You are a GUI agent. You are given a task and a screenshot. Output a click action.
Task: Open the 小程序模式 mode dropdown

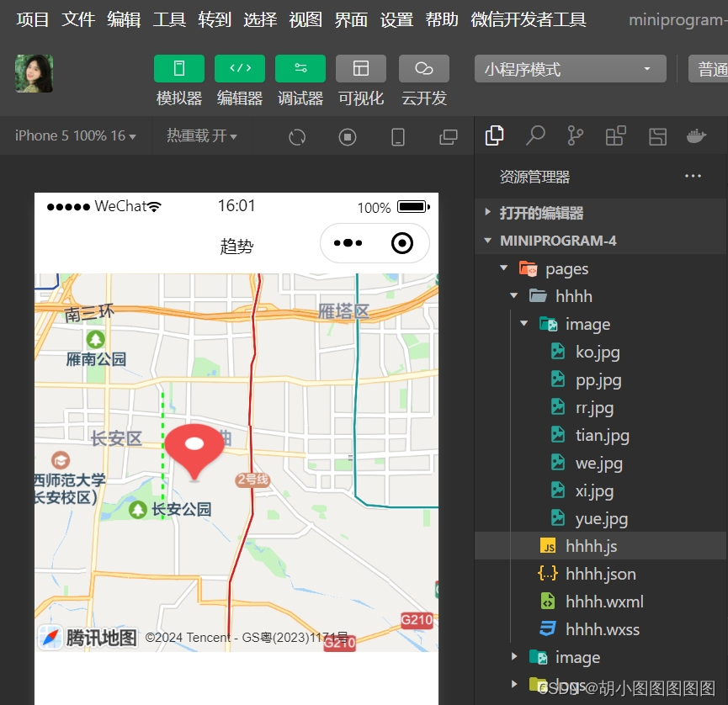click(x=570, y=69)
